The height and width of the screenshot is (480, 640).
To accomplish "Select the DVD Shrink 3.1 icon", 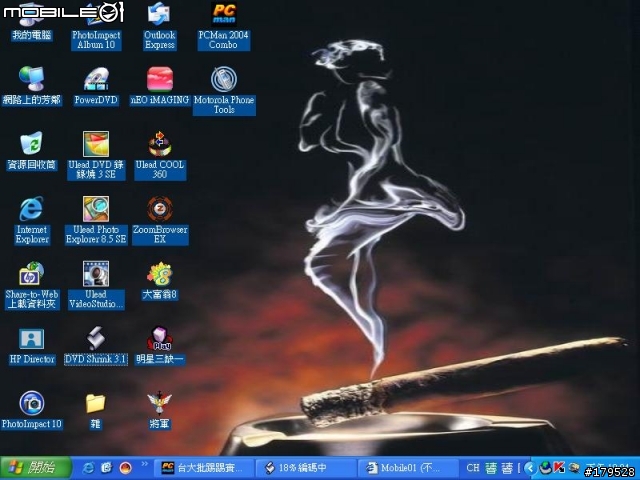I will click(96, 346).
